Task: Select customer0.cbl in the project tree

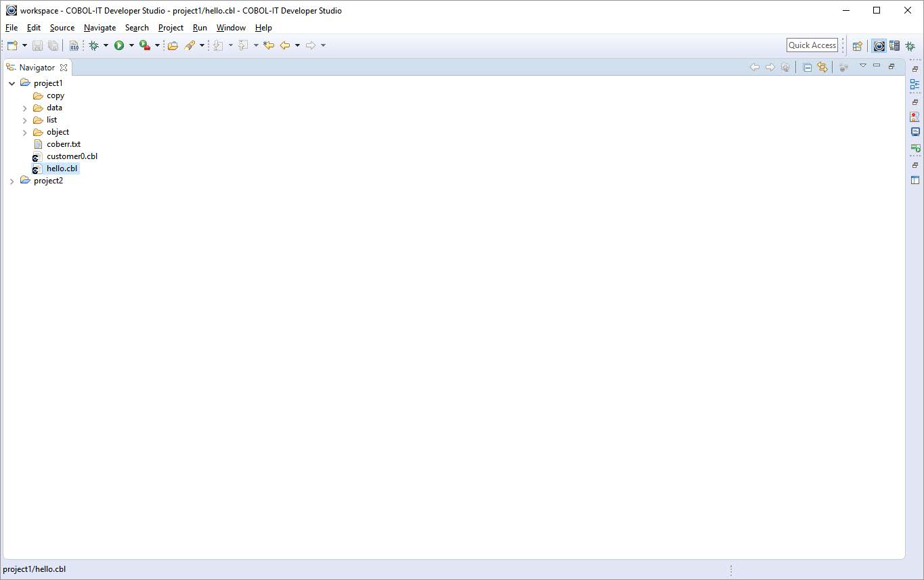Action: click(72, 156)
